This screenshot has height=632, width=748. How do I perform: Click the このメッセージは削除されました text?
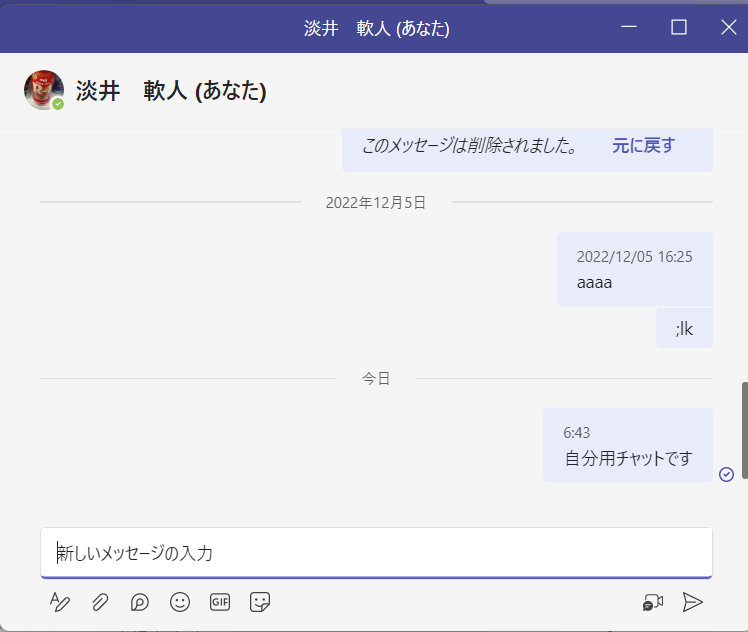469,145
